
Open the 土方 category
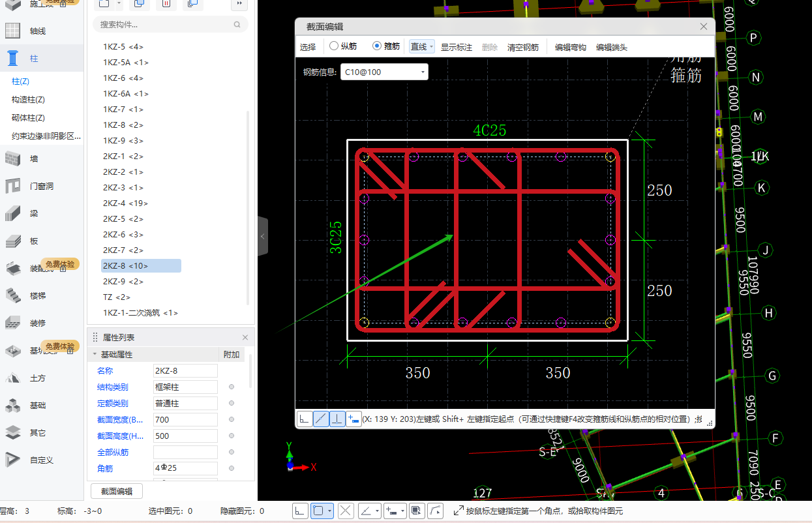click(x=38, y=378)
